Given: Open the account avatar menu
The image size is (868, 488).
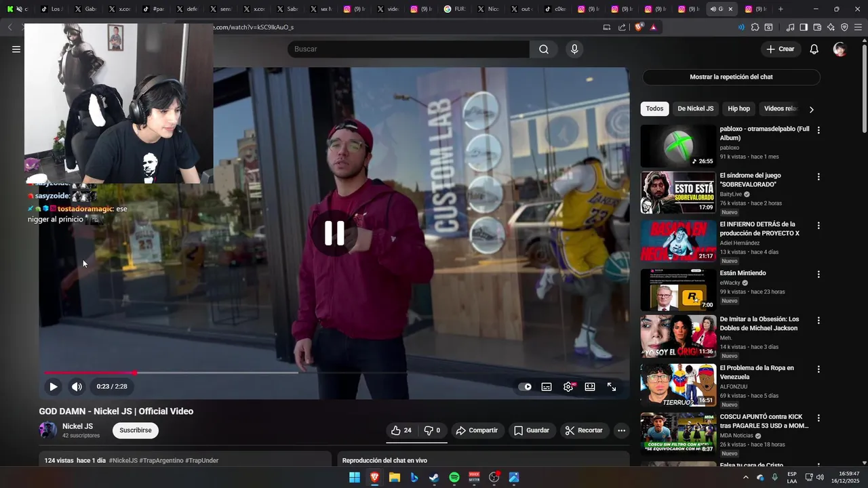Looking at the screenshot, I should [840, 49].
